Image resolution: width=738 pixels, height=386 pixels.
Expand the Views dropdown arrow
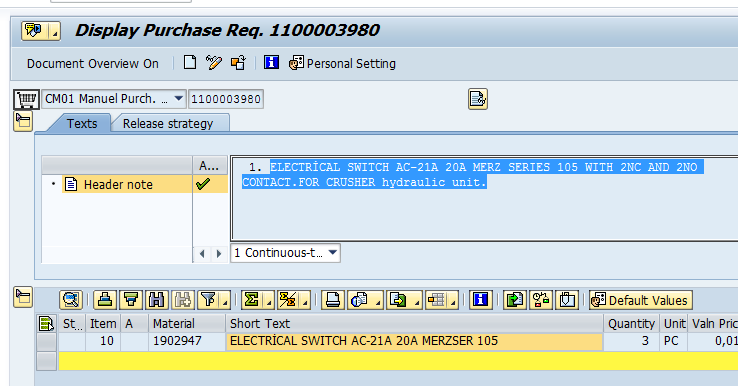pyautogui.click(x=378, y=300)
